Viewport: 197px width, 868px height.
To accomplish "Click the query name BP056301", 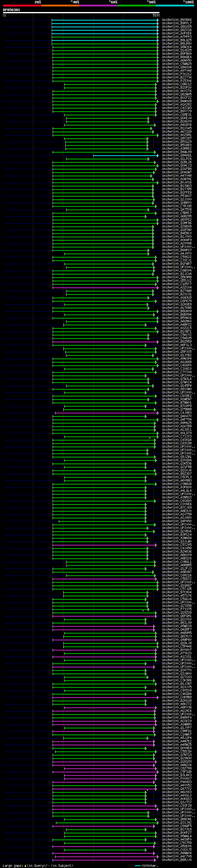I will (11, 10).
